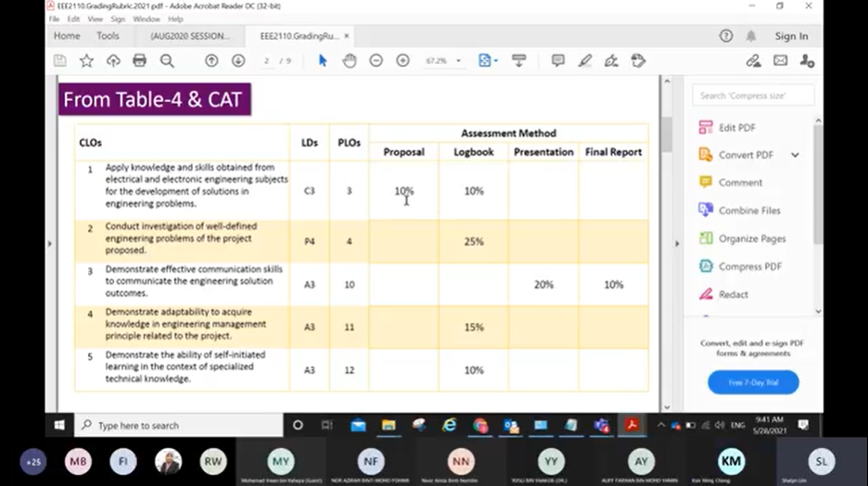Open the Fit page options icon
The height and width of the screenshot is (486, 868).
coord(487,60)
